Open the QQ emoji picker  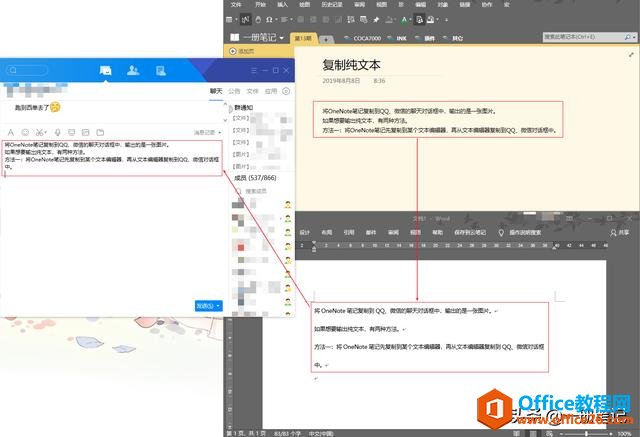[25, 132]
